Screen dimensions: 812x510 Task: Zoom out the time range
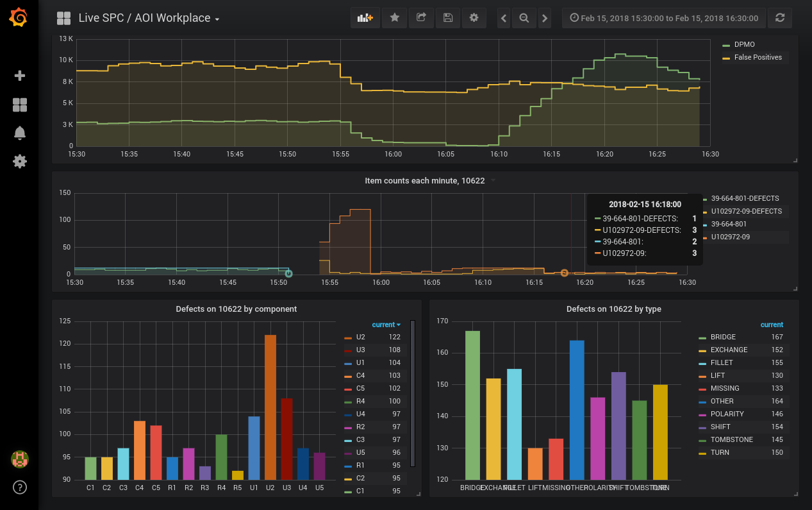click(524, 18)
